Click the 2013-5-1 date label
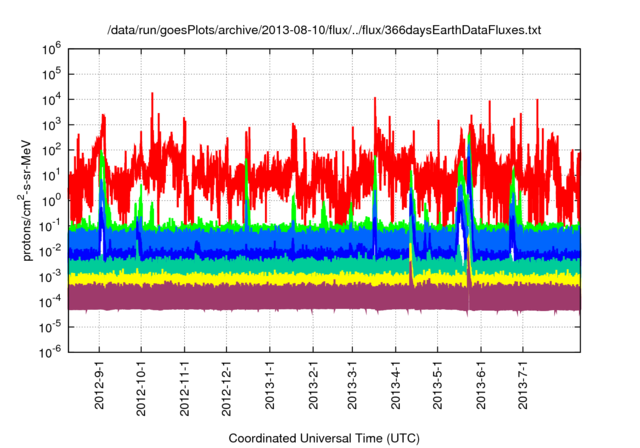Viewport: 640px width, 448px height. pos(438,385)
